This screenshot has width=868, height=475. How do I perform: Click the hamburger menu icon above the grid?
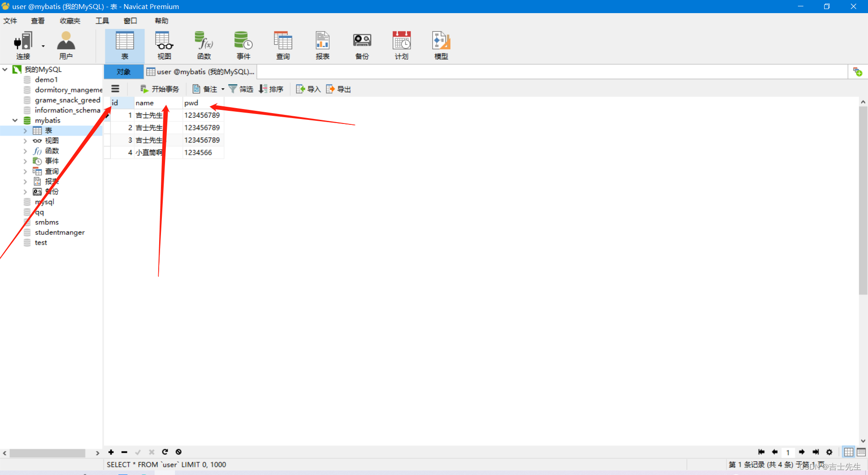click(x=115, y=89)
